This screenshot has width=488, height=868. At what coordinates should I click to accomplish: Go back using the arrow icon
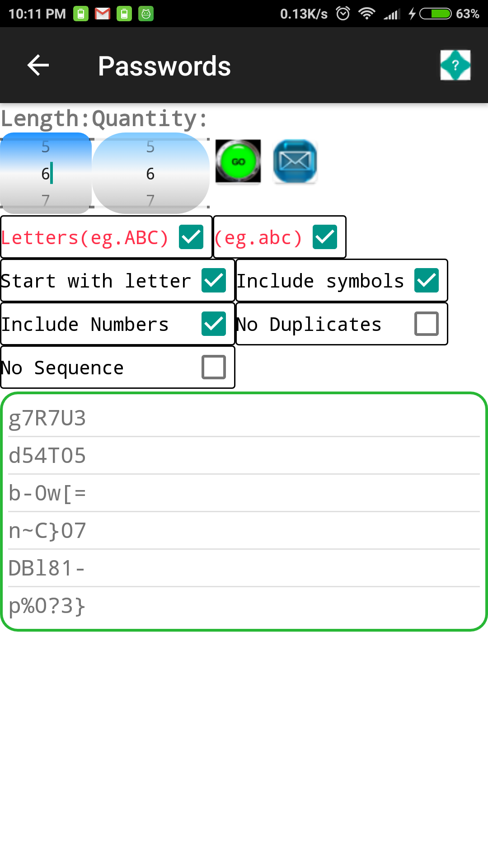tap(38, 66)
